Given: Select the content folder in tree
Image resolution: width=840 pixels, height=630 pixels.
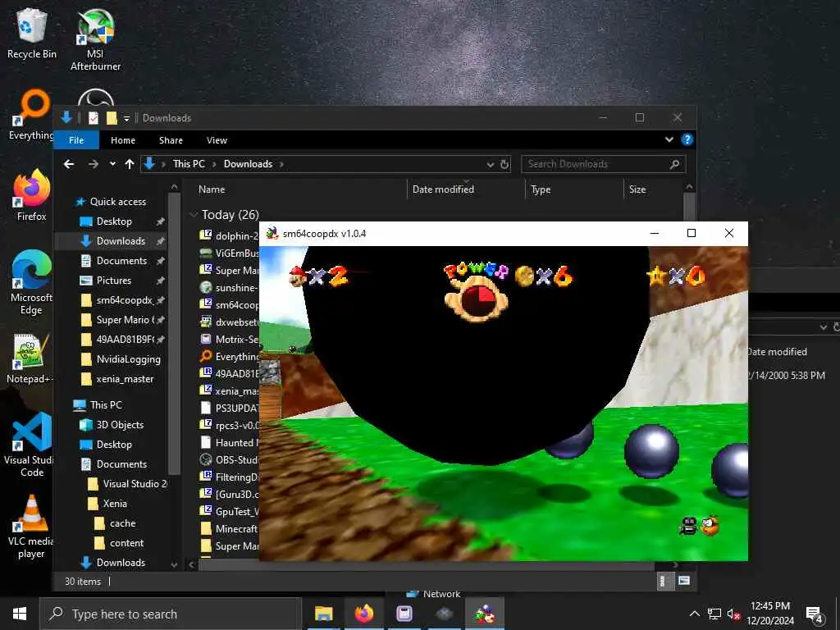Looking at the screenshot, I should 126,543.
